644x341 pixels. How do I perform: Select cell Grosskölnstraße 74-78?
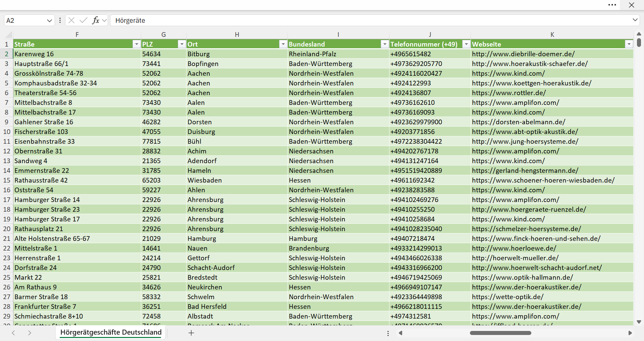(x=77, y=73)
